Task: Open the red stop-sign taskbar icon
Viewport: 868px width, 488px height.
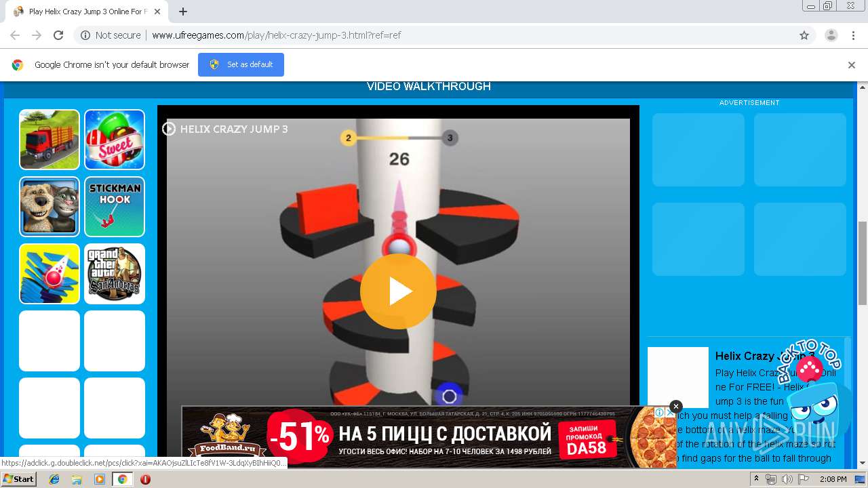Action: click(x=145, y=479)
